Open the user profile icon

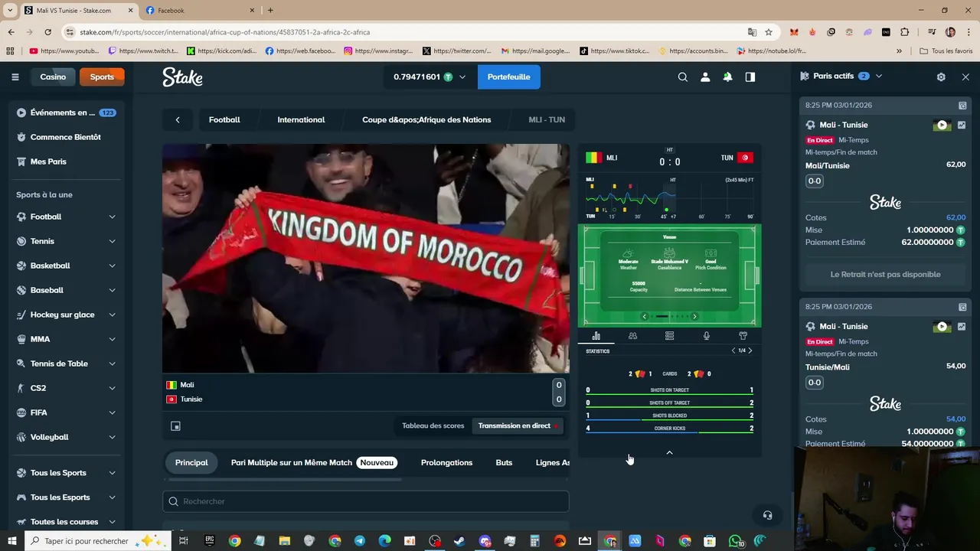click(x=705, y=77)
